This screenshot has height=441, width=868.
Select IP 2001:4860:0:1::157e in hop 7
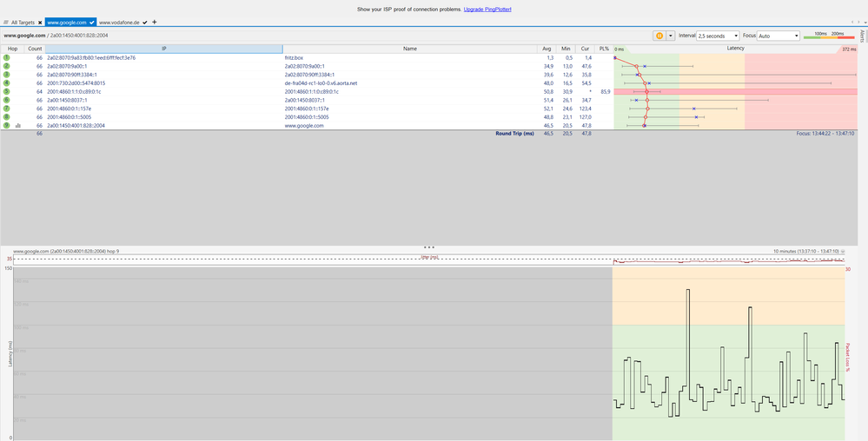[x=70, y=109]
